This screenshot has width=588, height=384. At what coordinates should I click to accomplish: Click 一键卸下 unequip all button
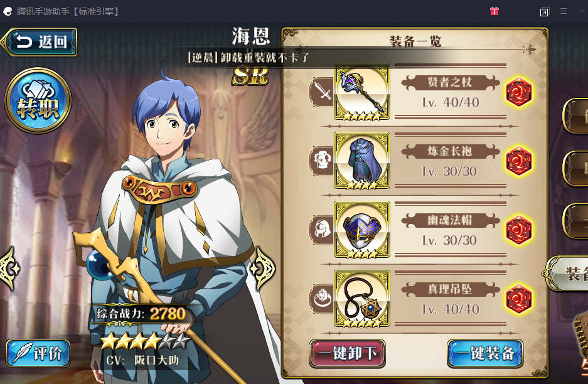[347, 353]
